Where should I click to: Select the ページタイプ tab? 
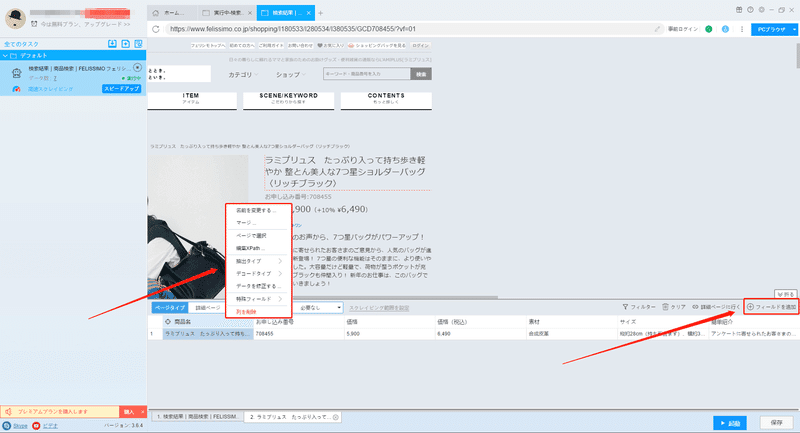[170, 308]
